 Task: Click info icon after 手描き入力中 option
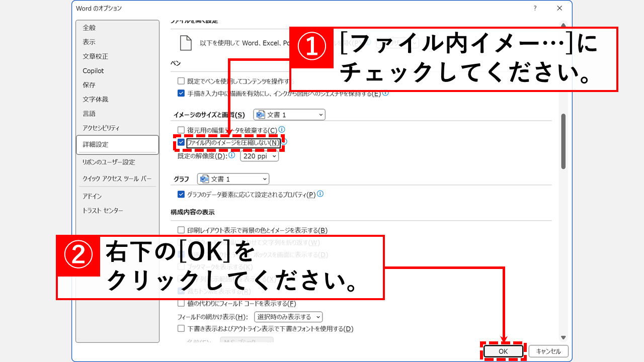point(385,93)
